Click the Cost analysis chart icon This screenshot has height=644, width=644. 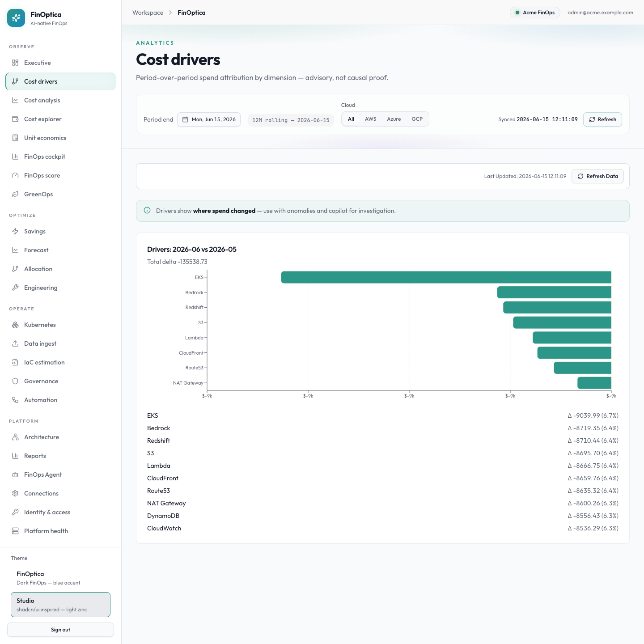pyautogui.click(x=15, y=100)
